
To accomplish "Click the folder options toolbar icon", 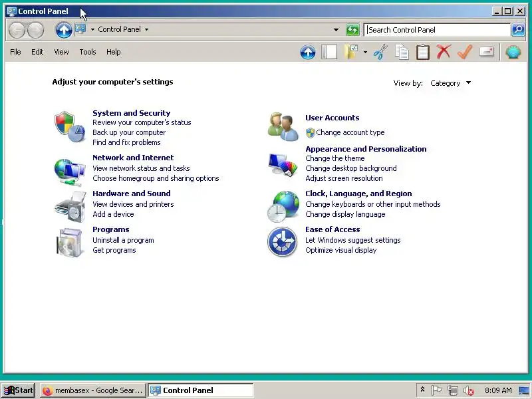I will tap(351, 53).
